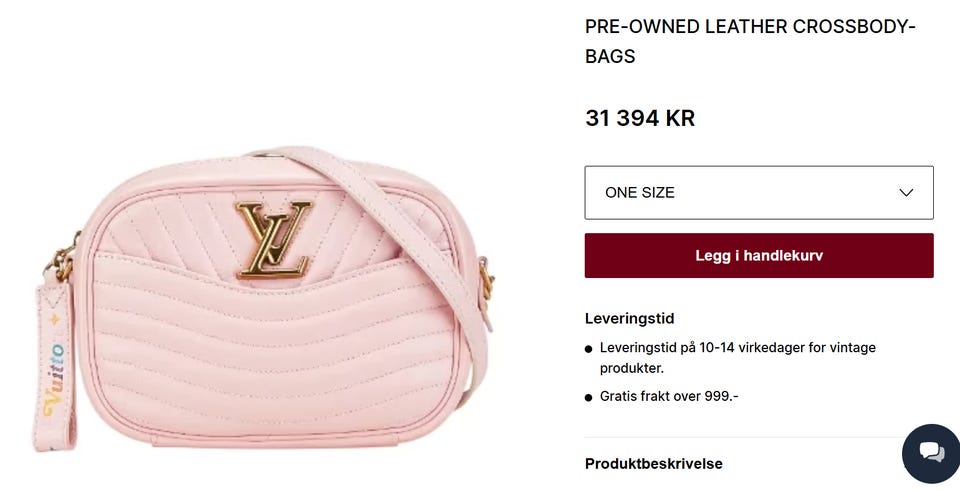Open the ONE SIZE dropdown
This screenshot has width=960, height=490.
pyautogui.click(x=759, y=192)
